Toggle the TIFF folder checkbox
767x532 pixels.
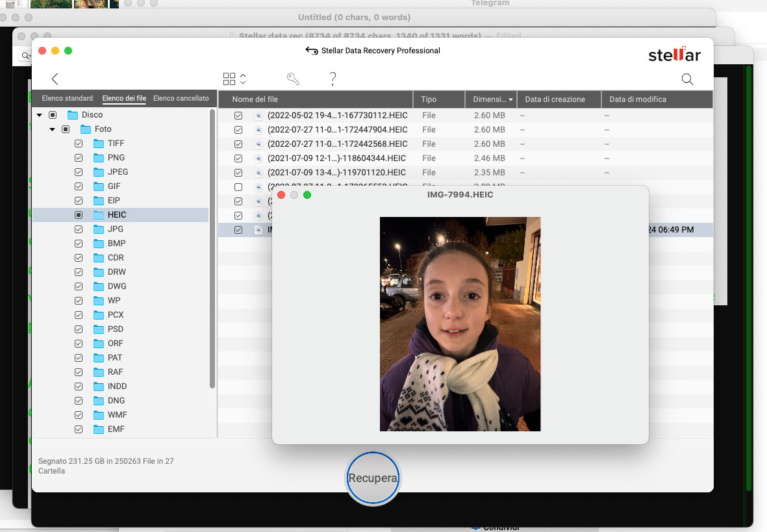(79, 144)
